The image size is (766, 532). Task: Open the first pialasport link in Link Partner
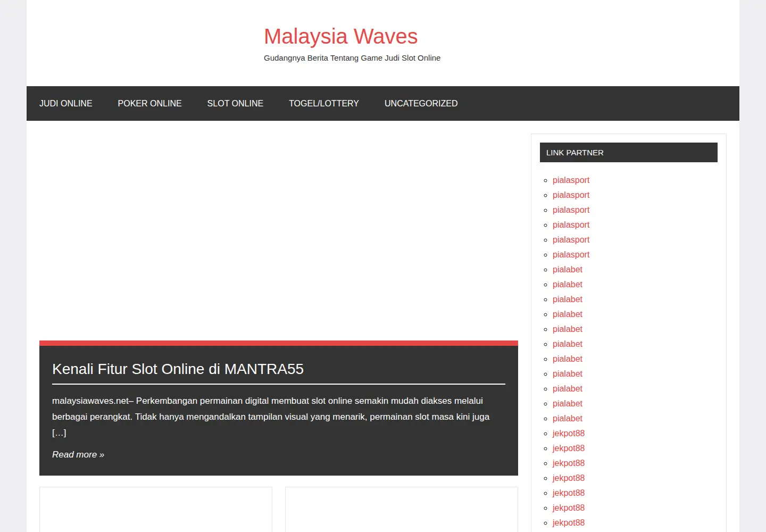pos(571,180)
